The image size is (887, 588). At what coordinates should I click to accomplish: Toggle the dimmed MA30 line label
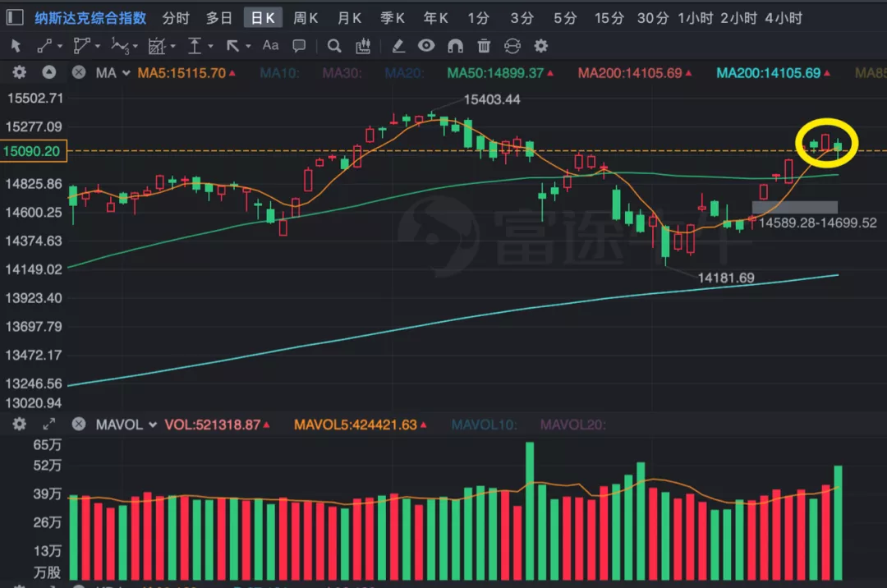[342, 73]
